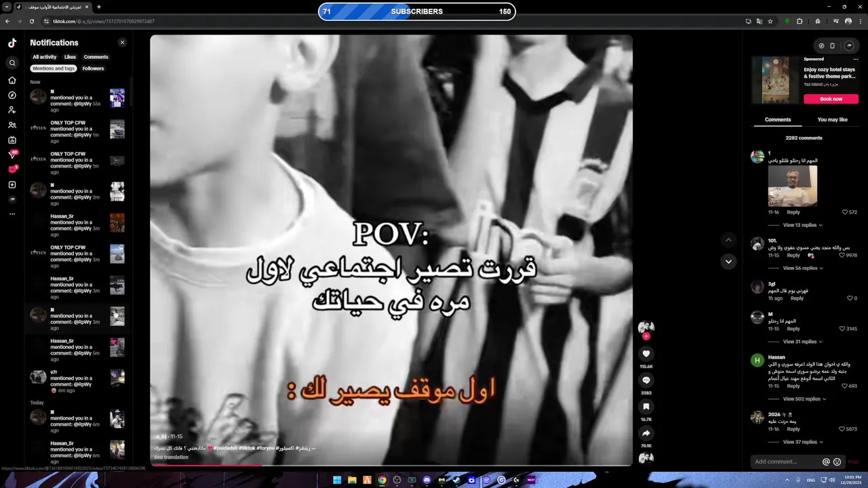Click the Upload plus icon in sidebar
This screenshot has height=488, width=868.
[x=12, y=185]
